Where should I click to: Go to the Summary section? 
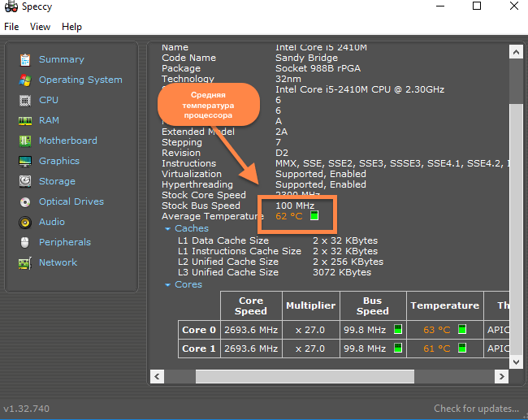coord(62,59)
